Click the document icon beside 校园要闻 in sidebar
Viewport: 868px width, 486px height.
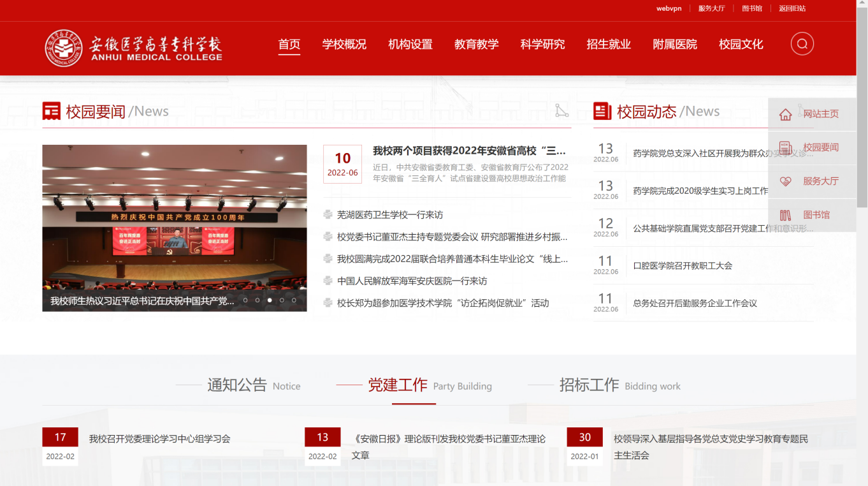pyautogui.click(x=785, y=148)
